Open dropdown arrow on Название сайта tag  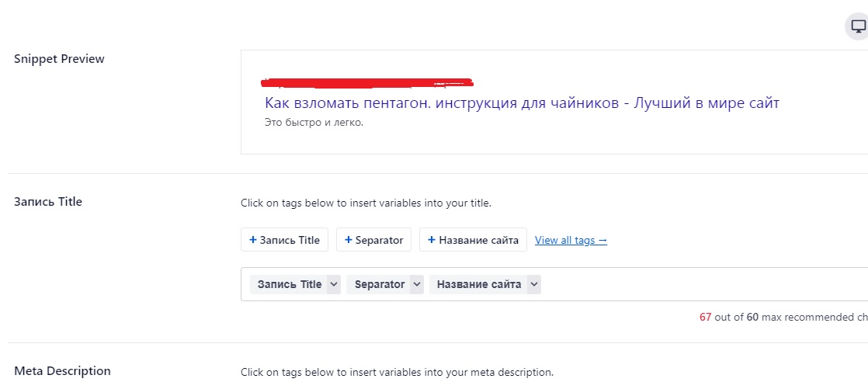tap(533, 284)
